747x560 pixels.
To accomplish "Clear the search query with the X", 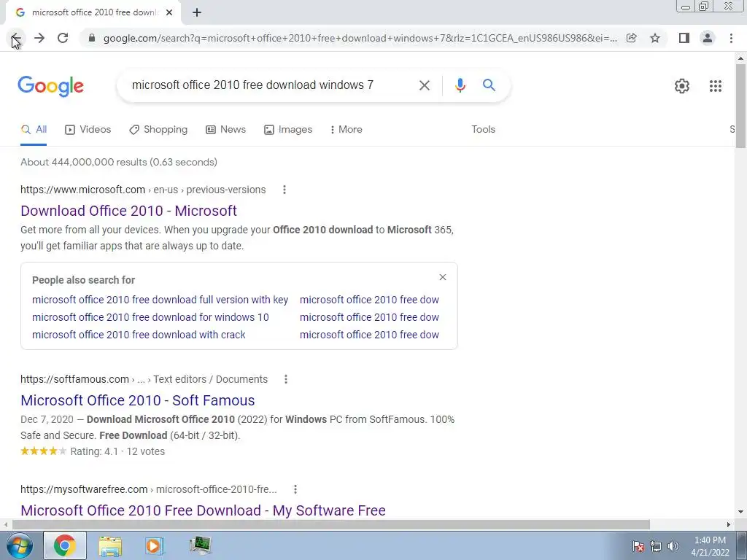I will coord(424,85).
